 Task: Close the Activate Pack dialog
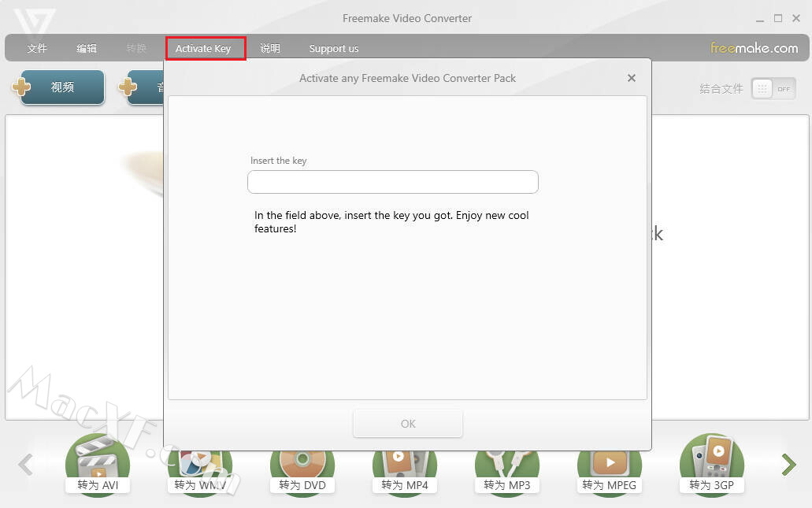(632, 78)
